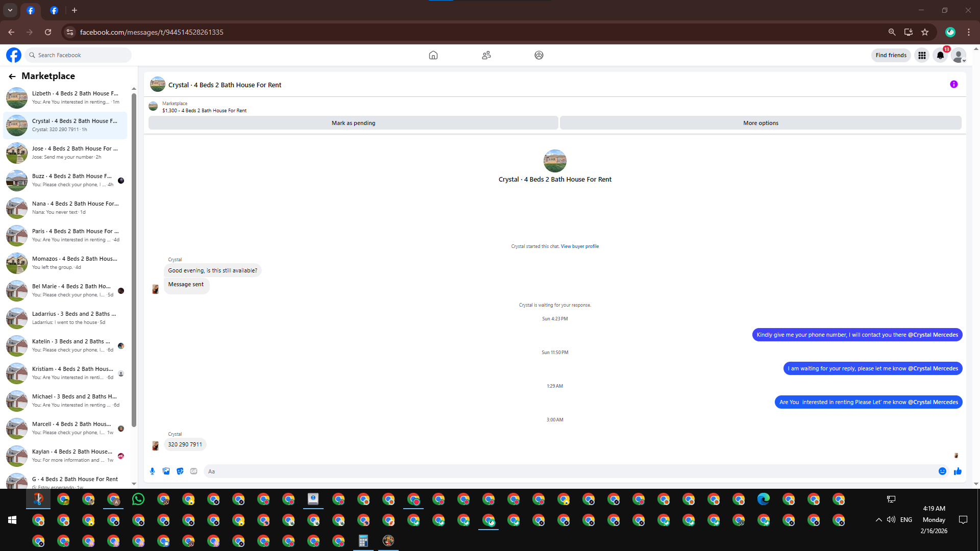The height and width of the screenshot is (551, 980).
Task: Open the sticker picker icon
Action: pos(180,471)
